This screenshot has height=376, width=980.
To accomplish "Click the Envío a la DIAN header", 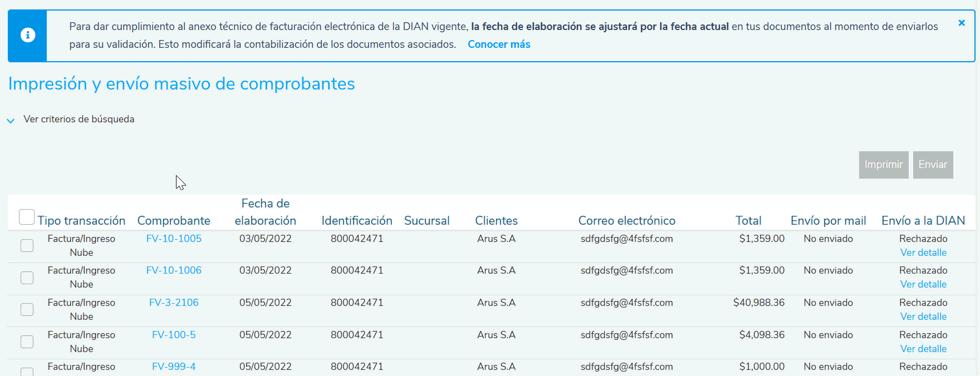I will pos(923,221).
